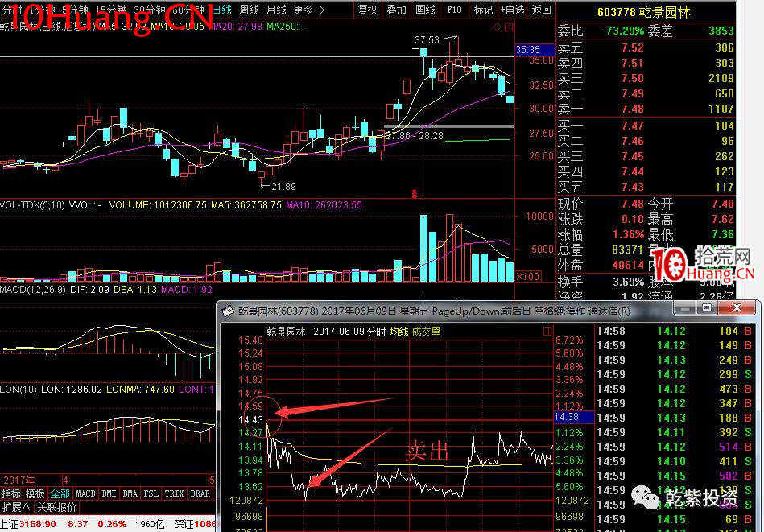Click the popup window's title bar icon
This screenshot has width=764, height=532.
[x=228, y=311]
